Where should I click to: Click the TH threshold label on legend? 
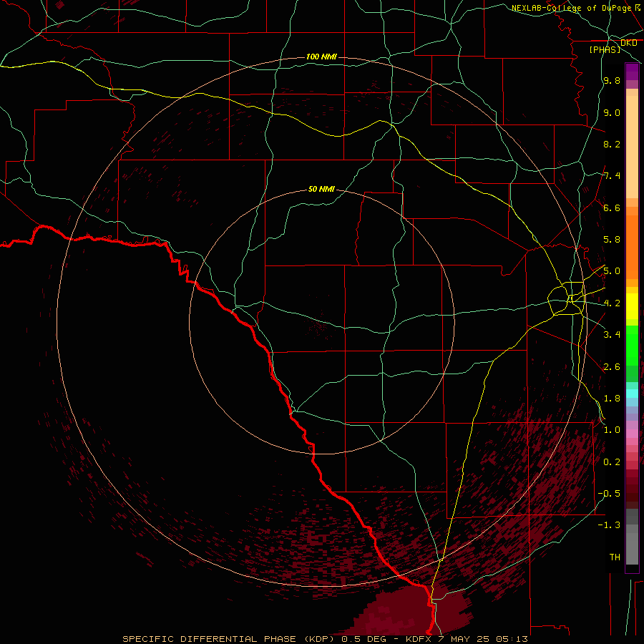(x=615, y=557)
